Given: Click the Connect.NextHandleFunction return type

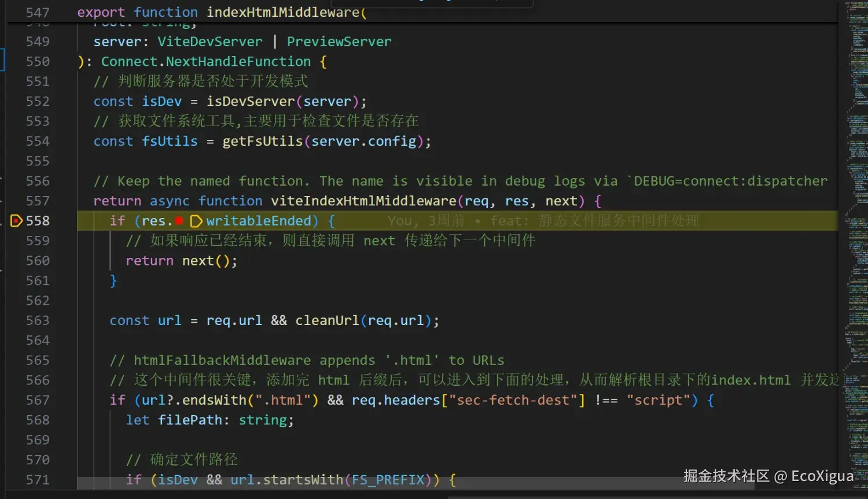Looking at the screenshot, I should click(x=206, y=61).
